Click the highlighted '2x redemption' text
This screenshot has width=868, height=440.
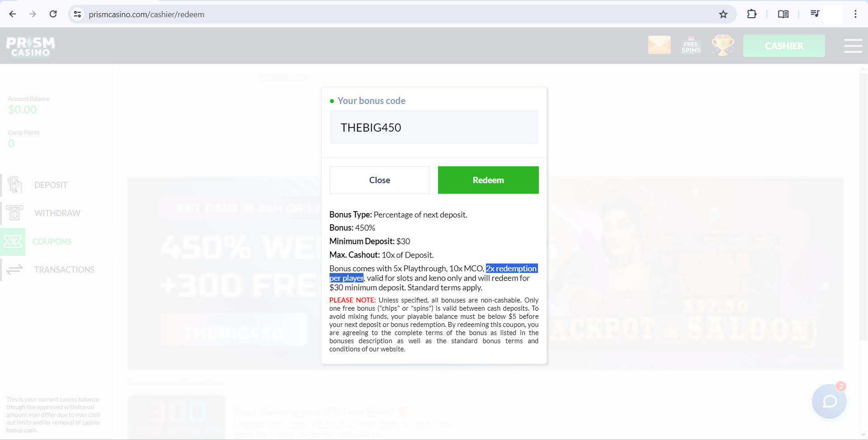coord(511,268)
